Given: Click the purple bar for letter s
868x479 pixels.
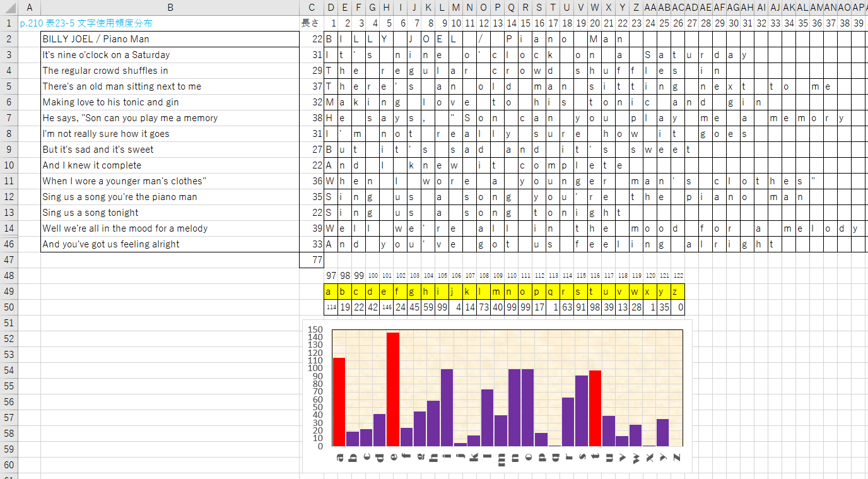Looking at the screenshot, I should 582,411.
